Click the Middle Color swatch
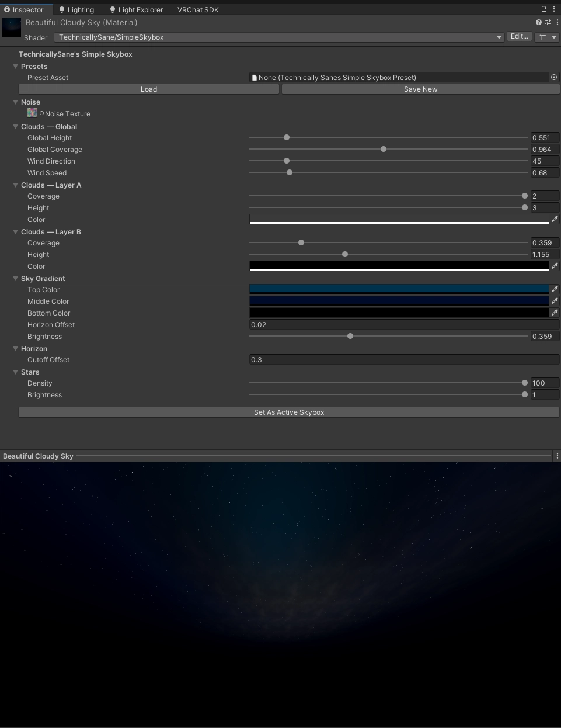Viewport: 561px width, 728px height. 399,301
